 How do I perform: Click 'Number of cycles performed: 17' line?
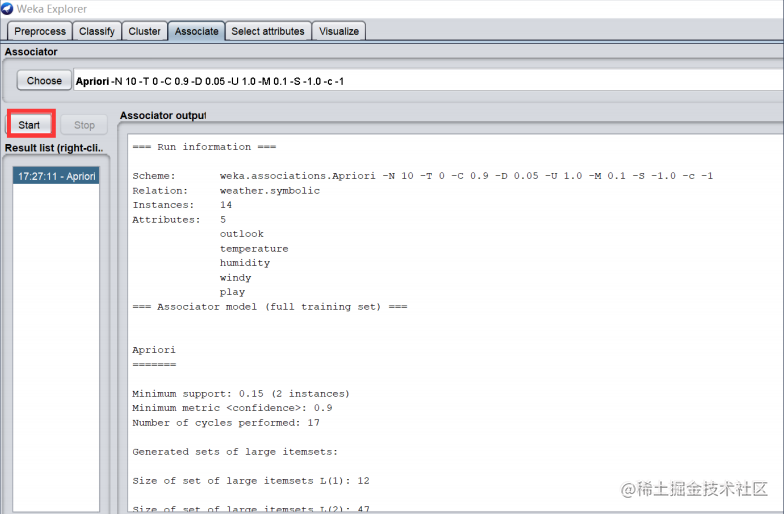(226, 423)
